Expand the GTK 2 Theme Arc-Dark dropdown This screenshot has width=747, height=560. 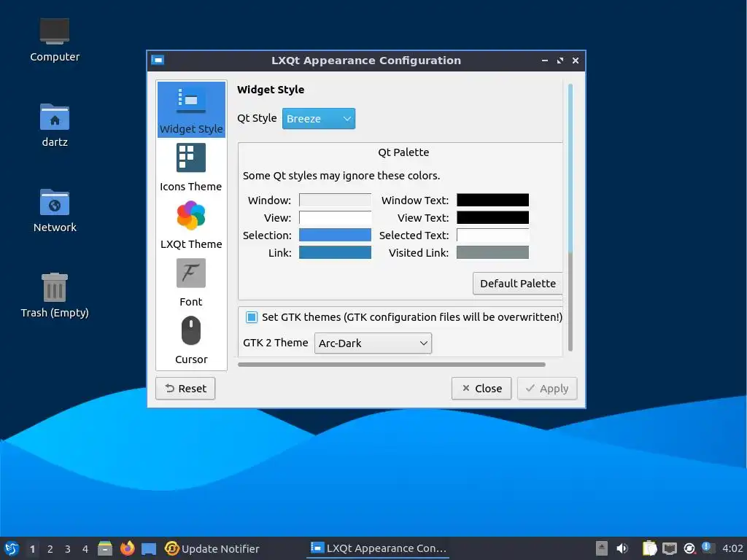(x=373, y=343)
